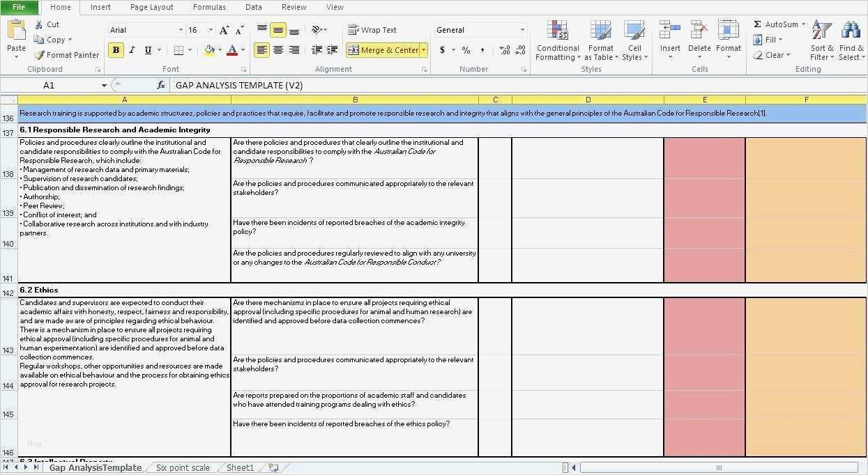
Task: Open the File menu
Action: [19, 7]
